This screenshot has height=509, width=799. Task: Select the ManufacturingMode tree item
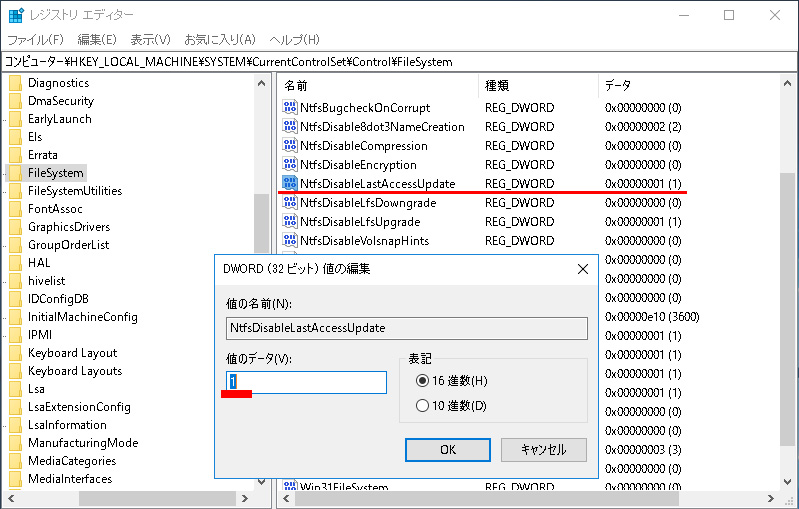83,443
